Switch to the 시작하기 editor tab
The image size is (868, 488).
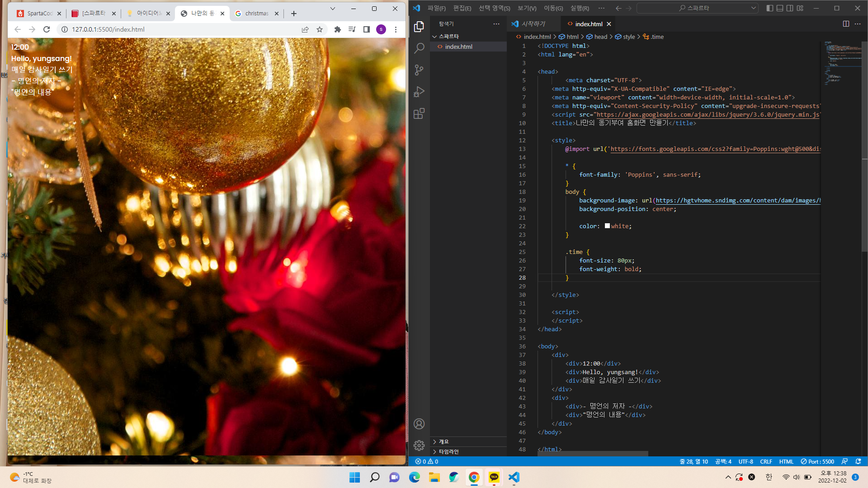click(533, 24)
